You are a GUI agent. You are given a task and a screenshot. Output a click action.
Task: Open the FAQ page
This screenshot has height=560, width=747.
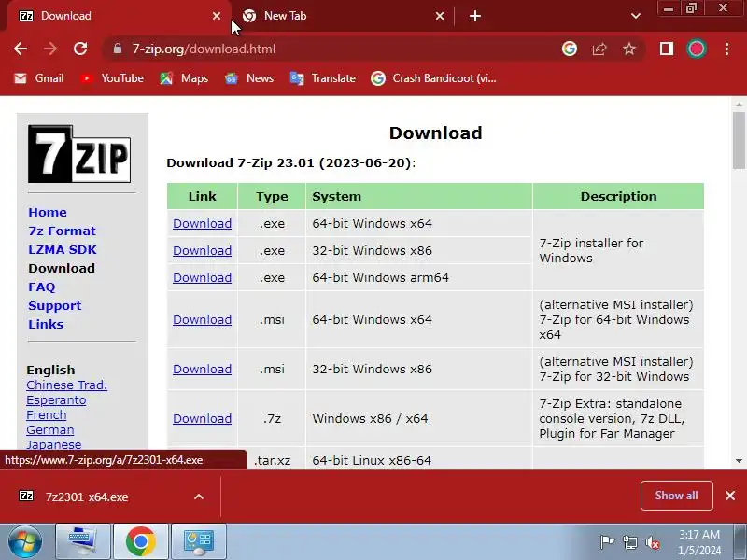42,287
